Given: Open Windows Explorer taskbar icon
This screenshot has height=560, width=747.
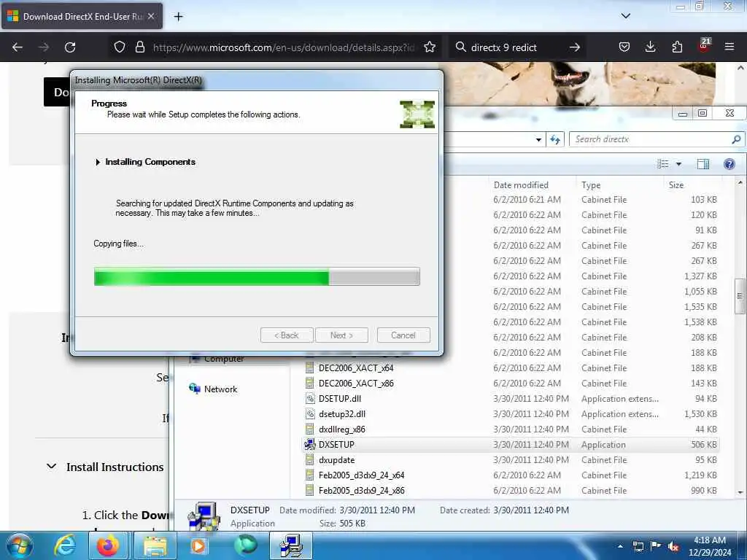Looking at the screenshot, I should (155, 545).
